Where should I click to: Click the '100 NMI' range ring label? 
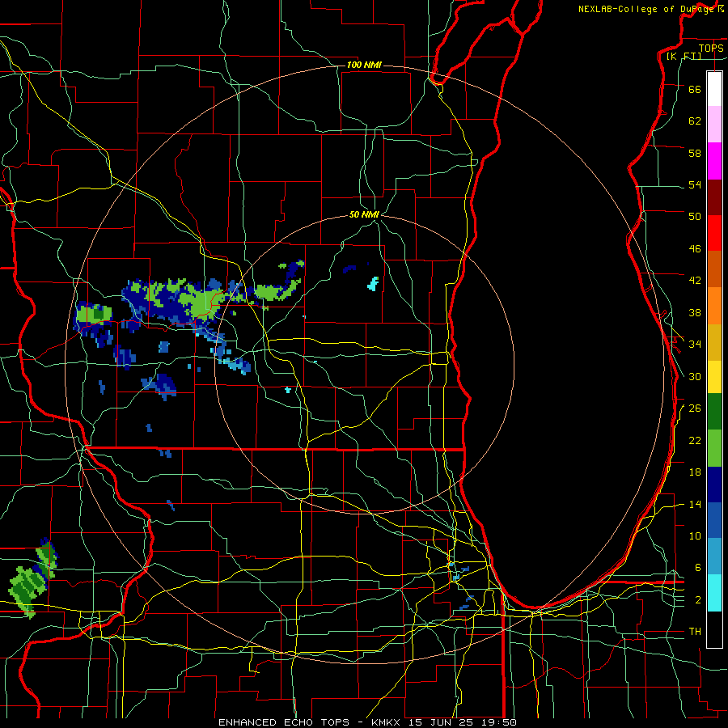[x=364, y=65]
